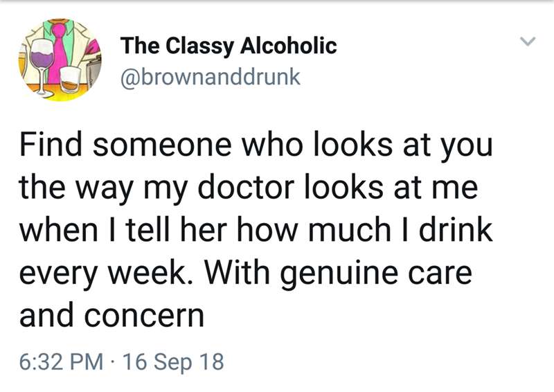Click the 6:32 PM timestamp
The image size is (554, 392).
click(x=64, y=362)
